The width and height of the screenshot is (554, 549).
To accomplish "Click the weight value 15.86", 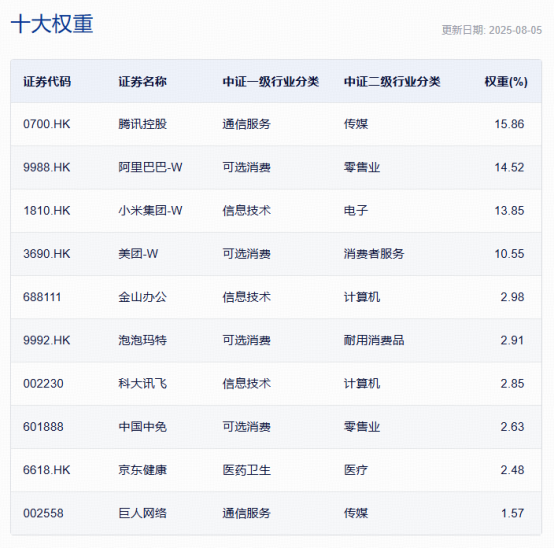I will 509,124.
